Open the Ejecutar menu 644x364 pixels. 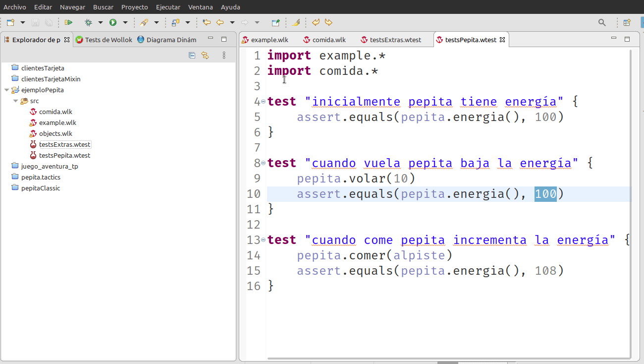coord(168,7)
